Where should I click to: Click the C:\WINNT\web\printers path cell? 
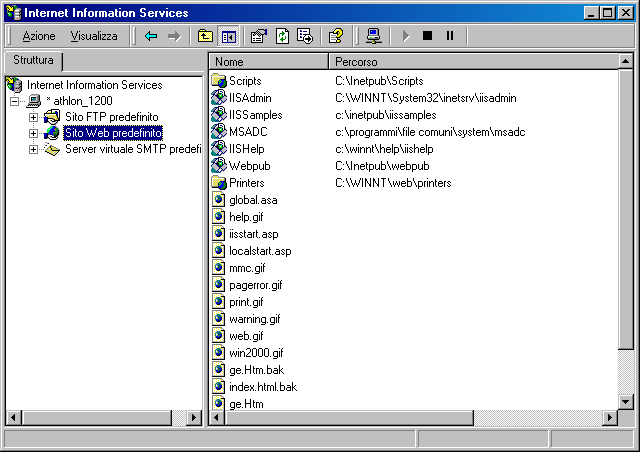pos(393,183)
